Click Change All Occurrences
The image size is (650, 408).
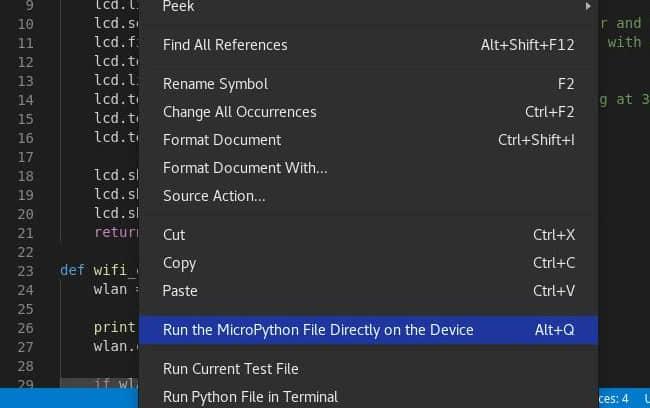coord(239,112)
